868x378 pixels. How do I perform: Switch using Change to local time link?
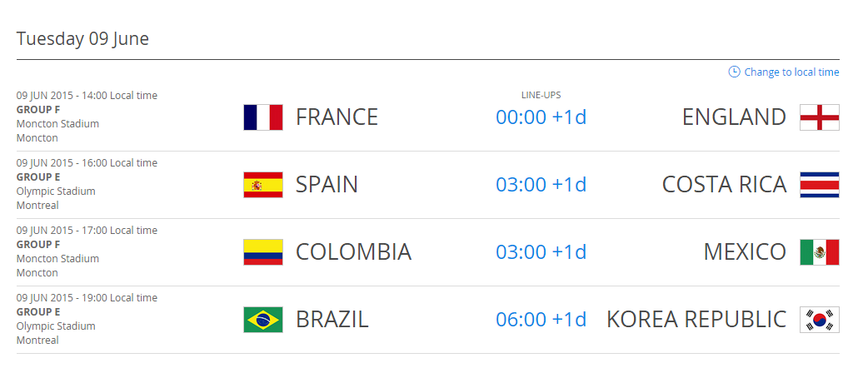pyautogui.click(x=791, y=72)
